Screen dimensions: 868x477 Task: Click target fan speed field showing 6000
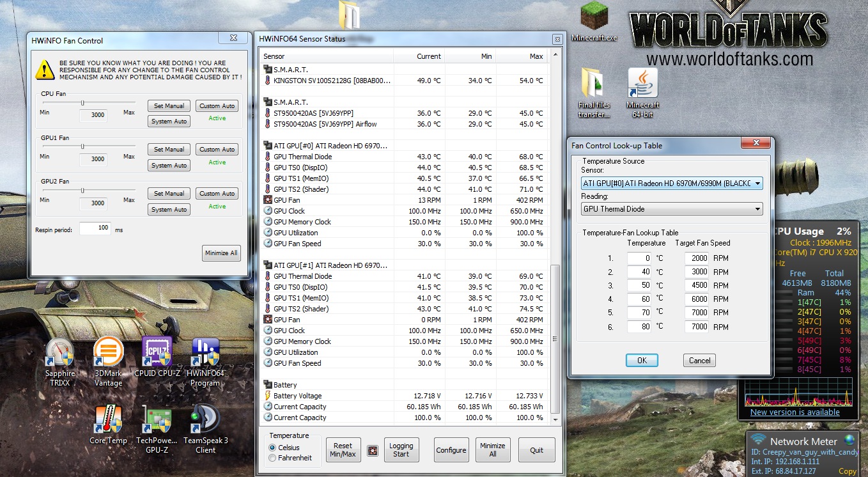pos(697,299)
